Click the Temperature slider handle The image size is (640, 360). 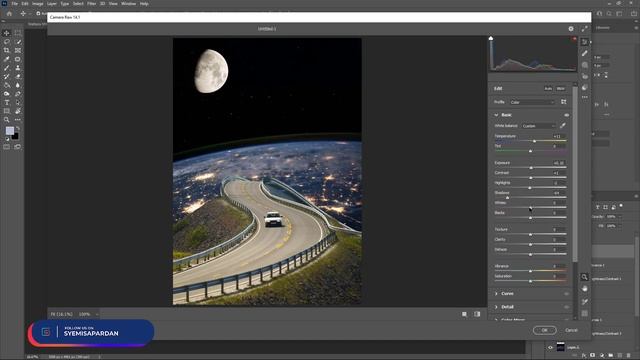[x=534, y=141]
